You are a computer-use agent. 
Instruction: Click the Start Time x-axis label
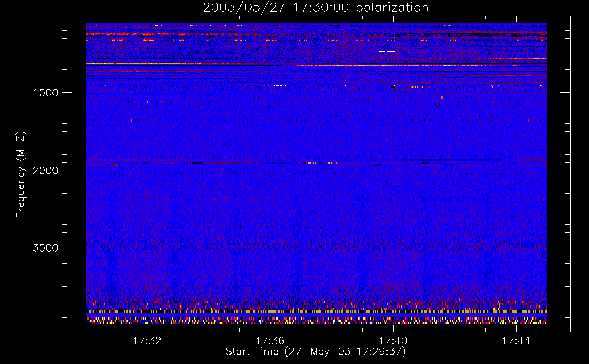click(x=315, y=352)
